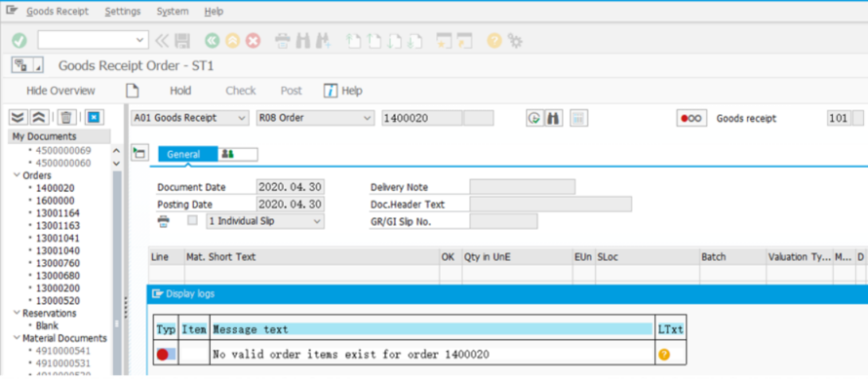The width and height of the screenshot is (868, 379).
Task: Click the Next Page icon
Action: 394,41
